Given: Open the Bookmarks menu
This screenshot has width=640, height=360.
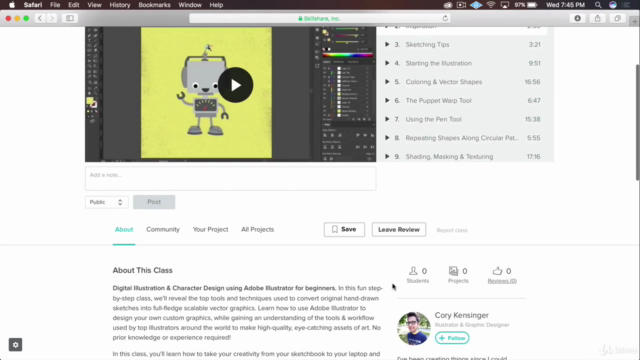Looking at the screenshot, I should (154, 5).
